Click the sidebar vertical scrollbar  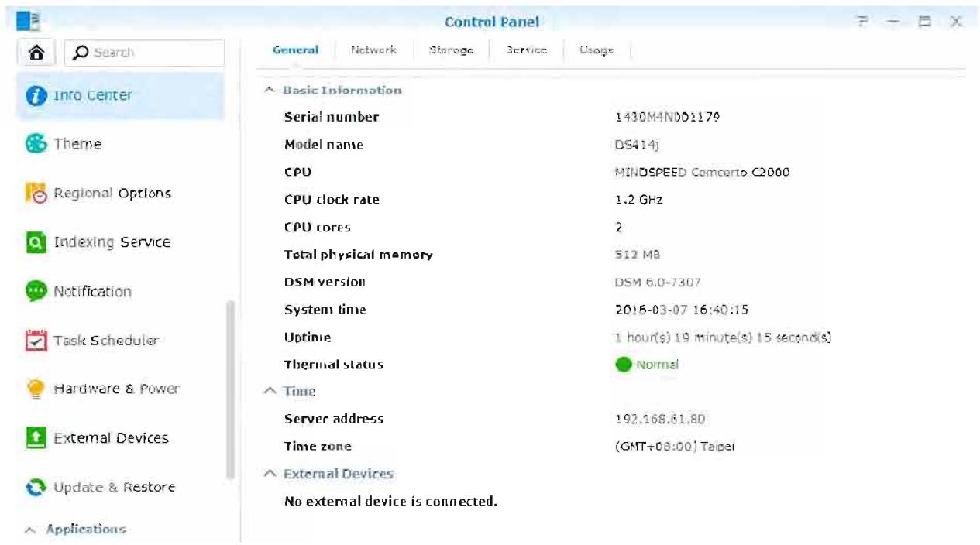pos(229,390)
